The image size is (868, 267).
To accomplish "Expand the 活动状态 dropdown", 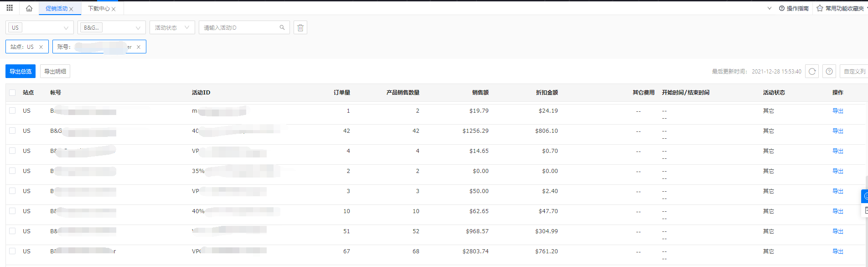I will click(186, 28).
